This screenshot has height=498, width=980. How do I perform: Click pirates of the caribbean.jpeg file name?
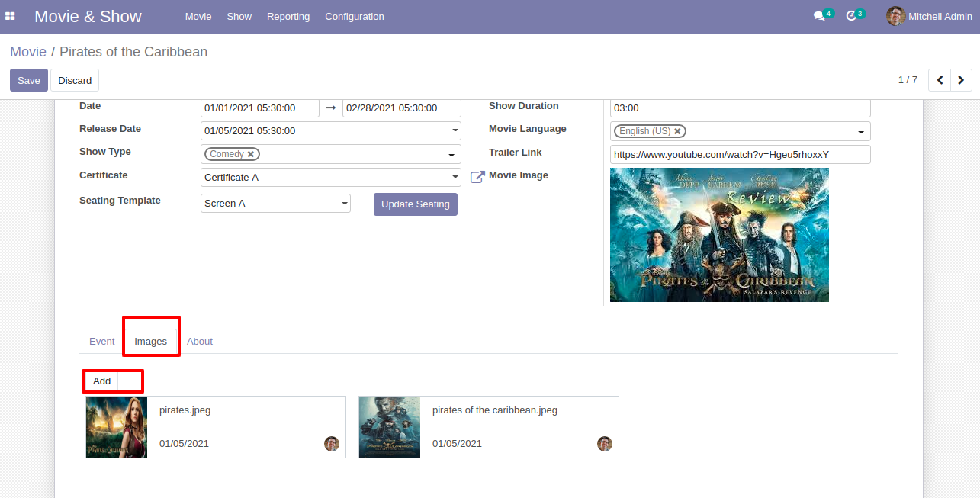(495, 410)
